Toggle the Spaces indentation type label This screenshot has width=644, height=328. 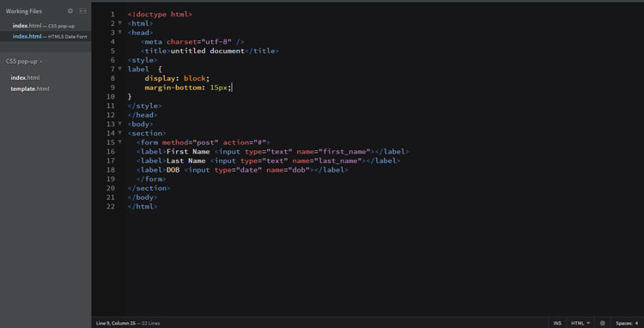tap(624, 323)
